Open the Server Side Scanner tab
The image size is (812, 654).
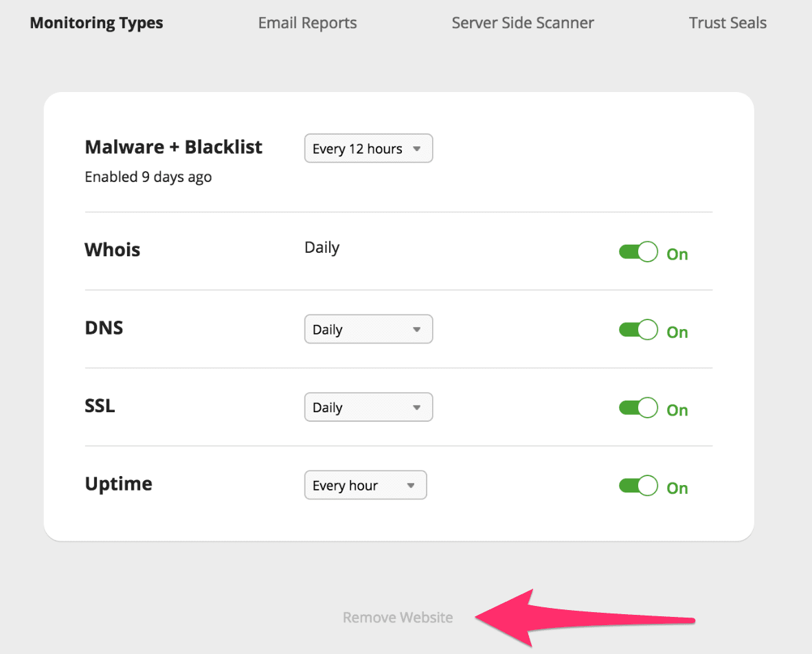point(523,23)
